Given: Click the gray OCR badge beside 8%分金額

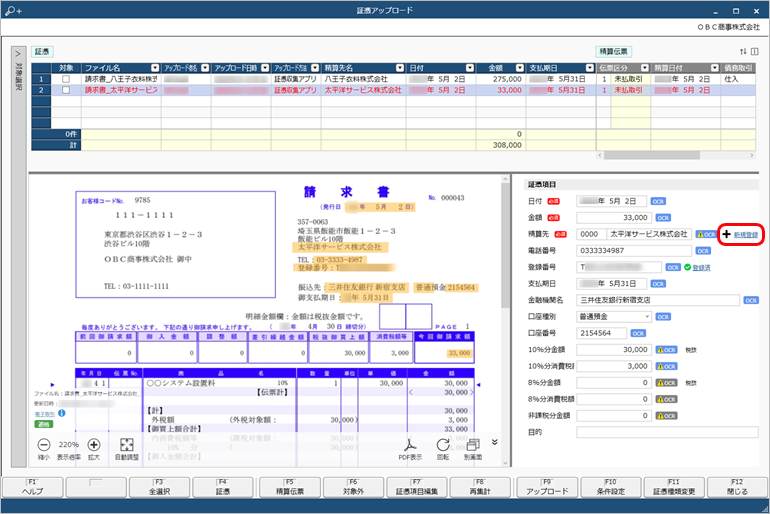Looking at the screenshot, I should 667,383.
